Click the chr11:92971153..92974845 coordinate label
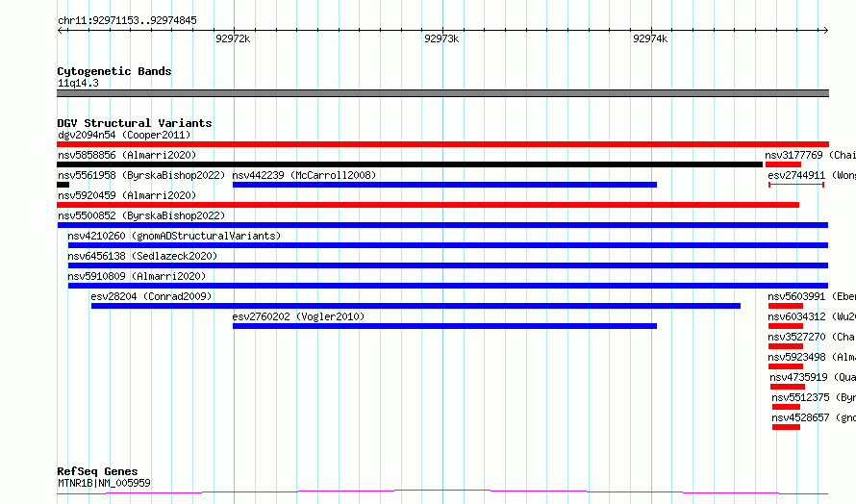This screenshot has height=504, width=856. 127,20
